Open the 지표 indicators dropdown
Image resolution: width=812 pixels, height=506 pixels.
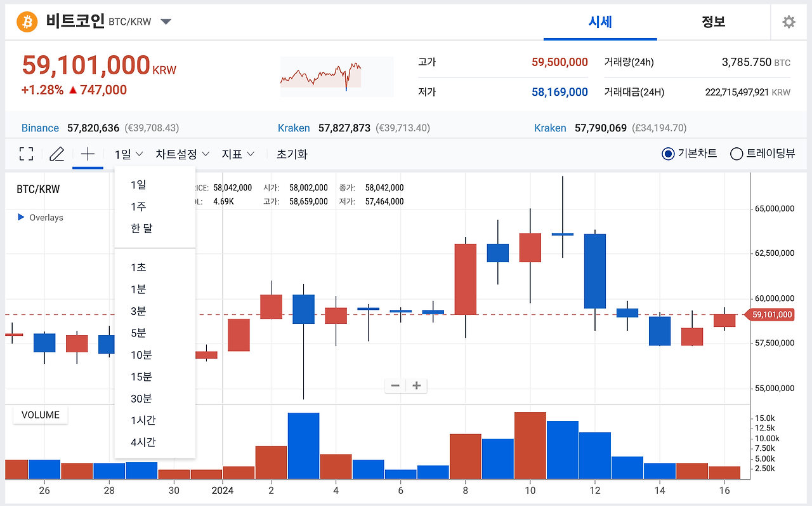[238, 154]
